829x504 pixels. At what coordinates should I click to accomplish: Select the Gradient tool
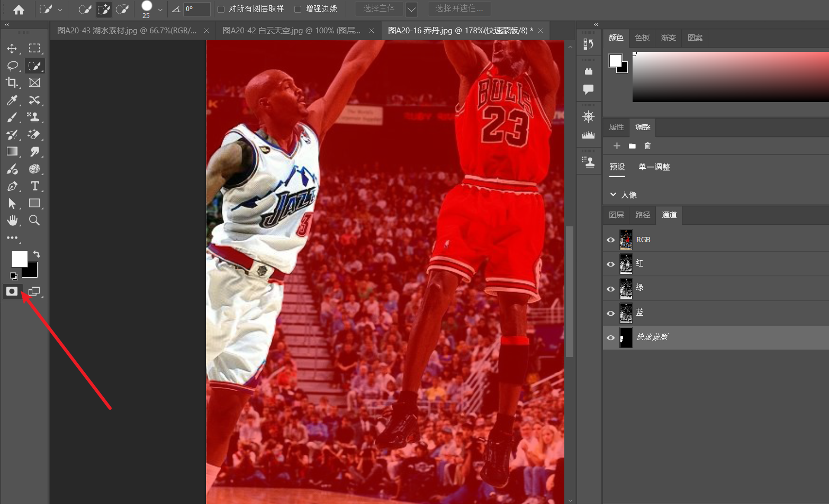[12, 151]
